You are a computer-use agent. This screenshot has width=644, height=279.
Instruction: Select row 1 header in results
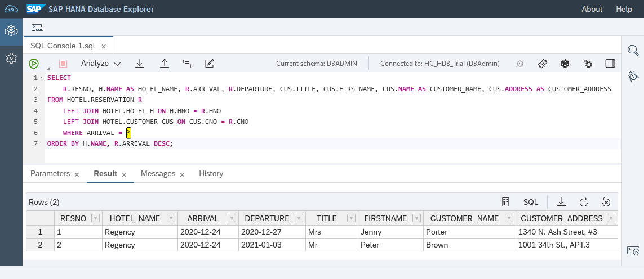pos(40,232)
